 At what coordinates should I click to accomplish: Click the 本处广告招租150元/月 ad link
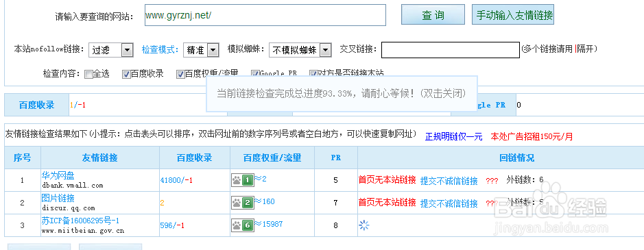[x=532, y=137]
